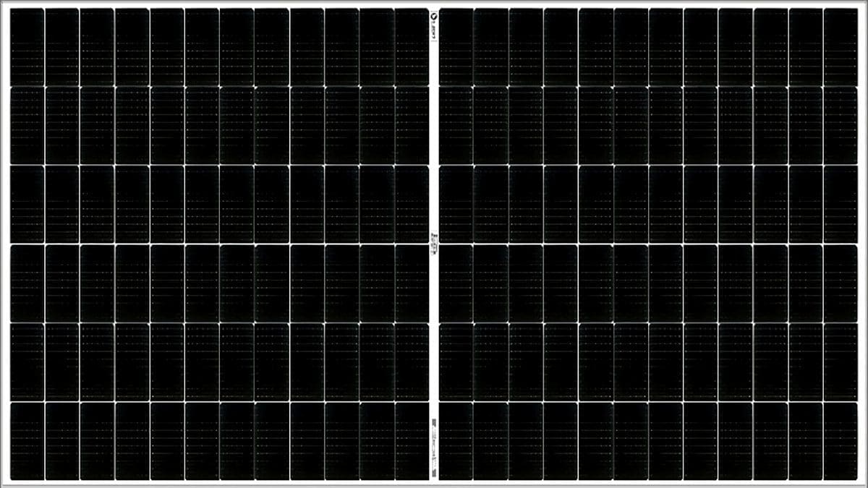Select the top-left corner solar cell

(x=27, y=46)
